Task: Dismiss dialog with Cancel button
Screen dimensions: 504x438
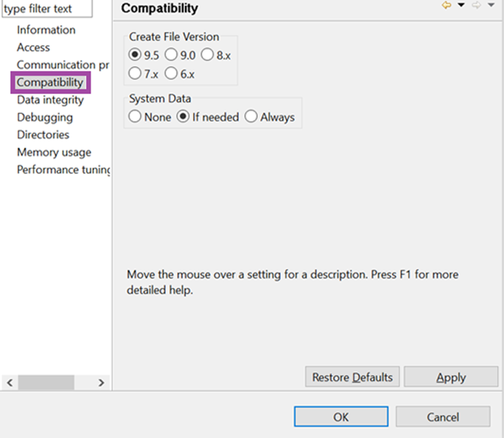Action: [443, 417]
